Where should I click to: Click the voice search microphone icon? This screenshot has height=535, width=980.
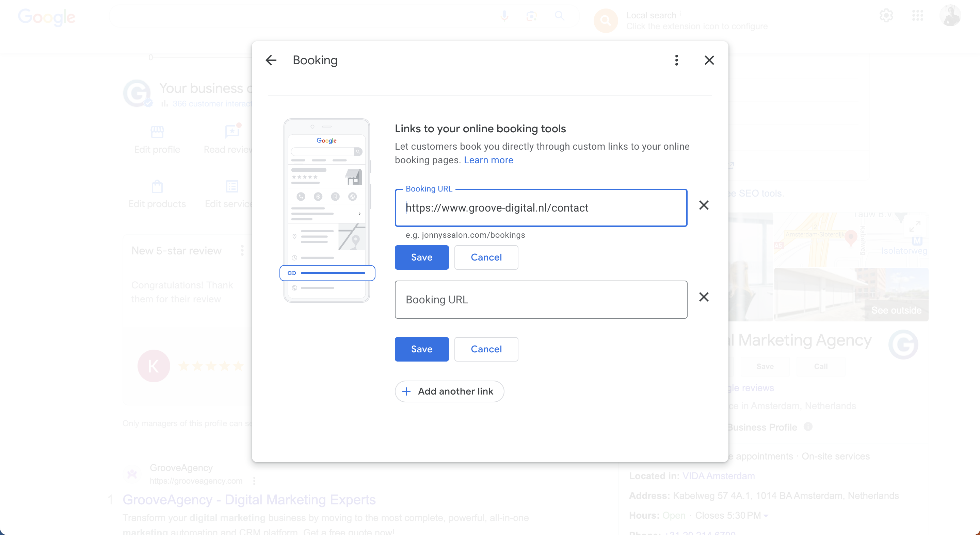click(504, 16)
